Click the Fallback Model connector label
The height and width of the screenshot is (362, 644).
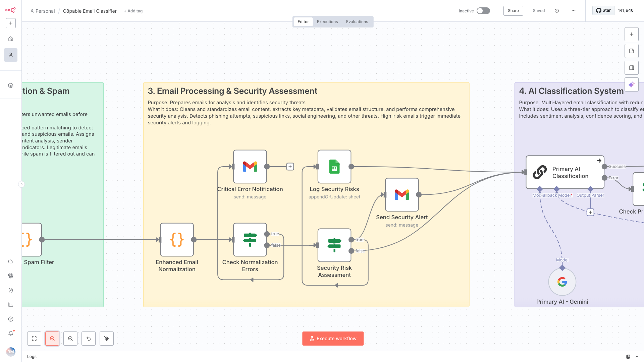556,195
